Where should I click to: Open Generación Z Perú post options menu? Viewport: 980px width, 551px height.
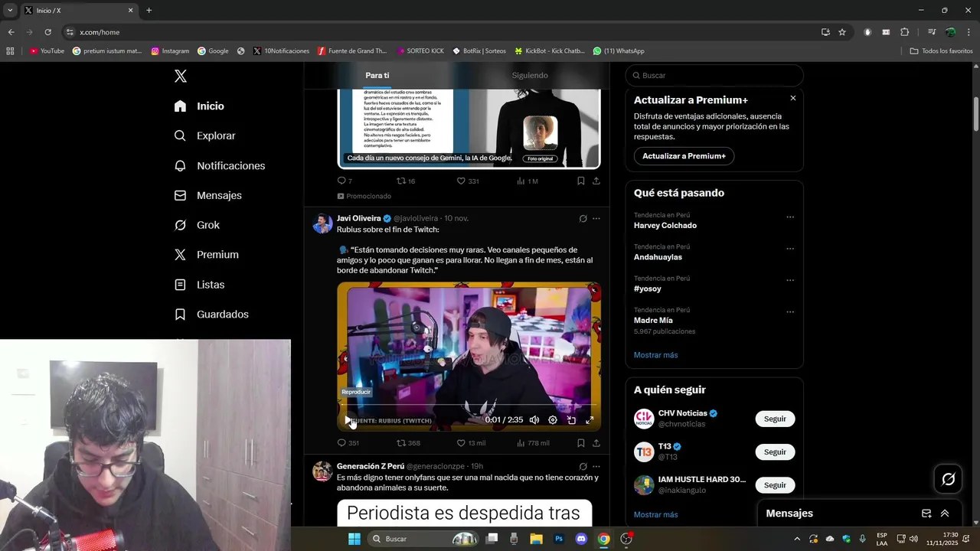click(x=596, y=467)
